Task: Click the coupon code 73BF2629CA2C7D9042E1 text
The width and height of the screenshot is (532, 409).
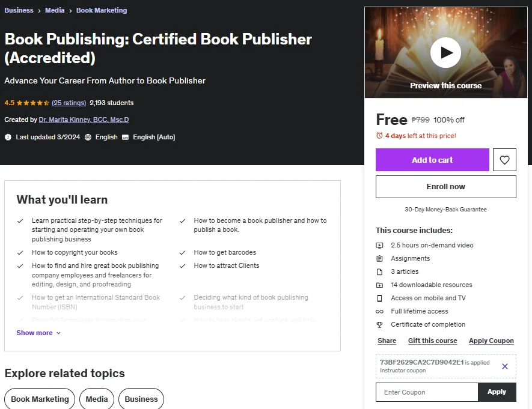Action: click(422, 362)
